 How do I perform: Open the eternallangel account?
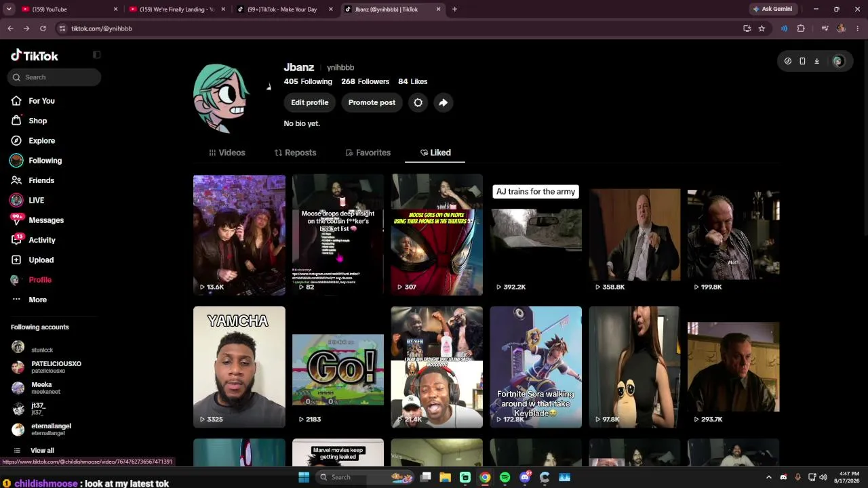click(41, 430)
